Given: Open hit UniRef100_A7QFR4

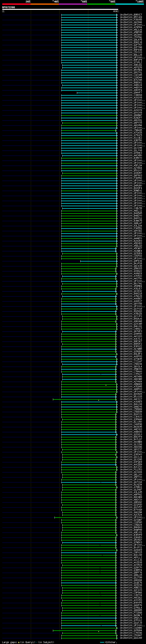Looking at the screenshot, I should pyautogui.click(x=131, y=27).
